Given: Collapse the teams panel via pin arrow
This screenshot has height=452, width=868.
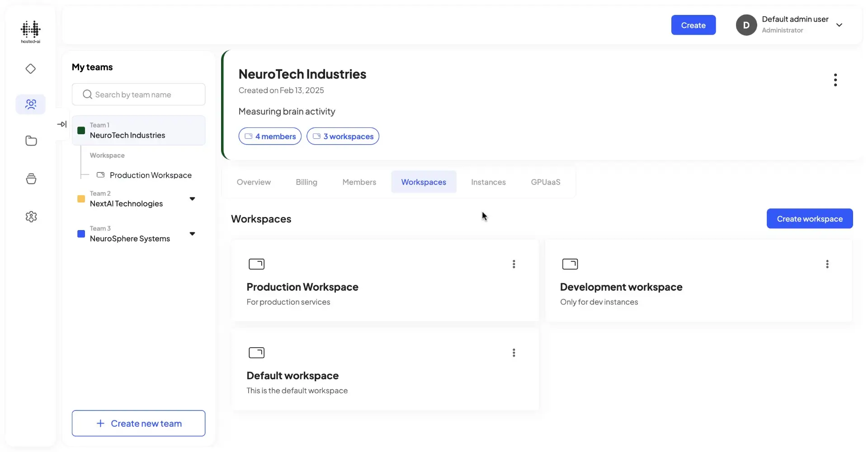Looking at the screenshot, I should [62, 124].
